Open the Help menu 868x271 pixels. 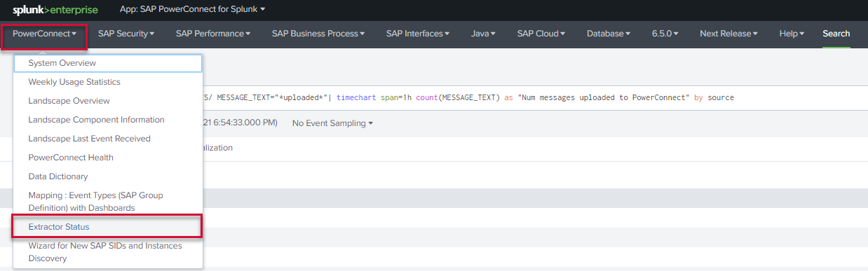(792, 34)
